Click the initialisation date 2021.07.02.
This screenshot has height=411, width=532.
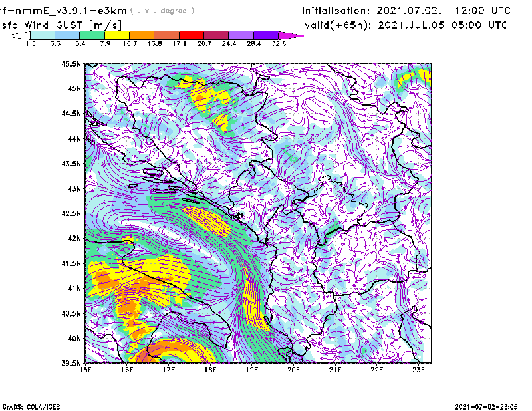[409, 11]
